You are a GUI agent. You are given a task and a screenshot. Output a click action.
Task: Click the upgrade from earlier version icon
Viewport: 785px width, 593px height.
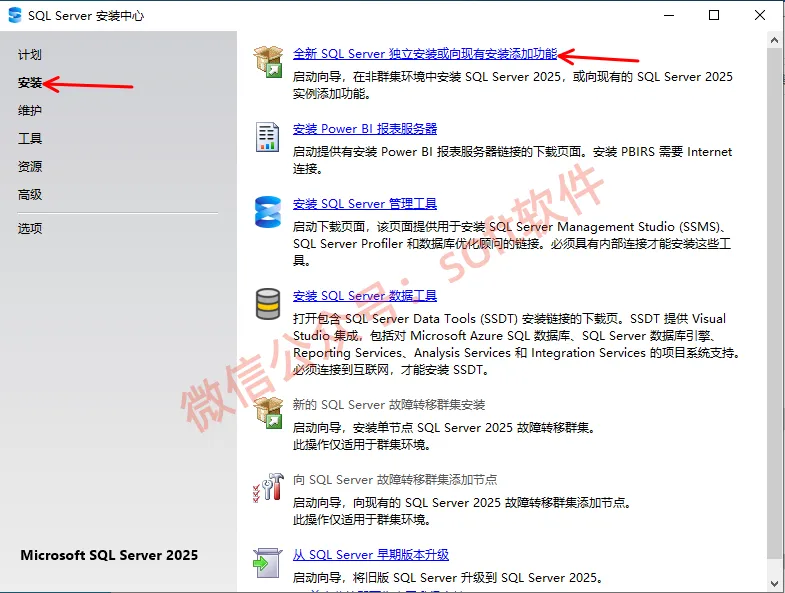click(268, 563)
